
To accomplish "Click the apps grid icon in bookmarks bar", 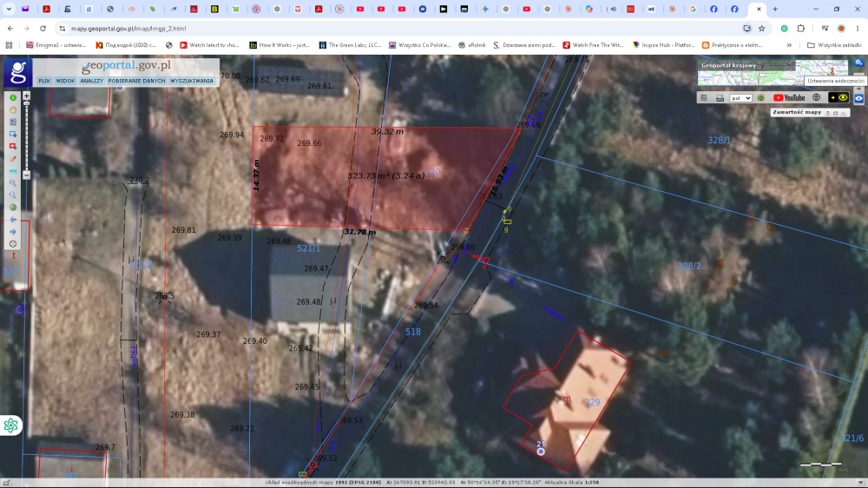I will coord(9,45).
